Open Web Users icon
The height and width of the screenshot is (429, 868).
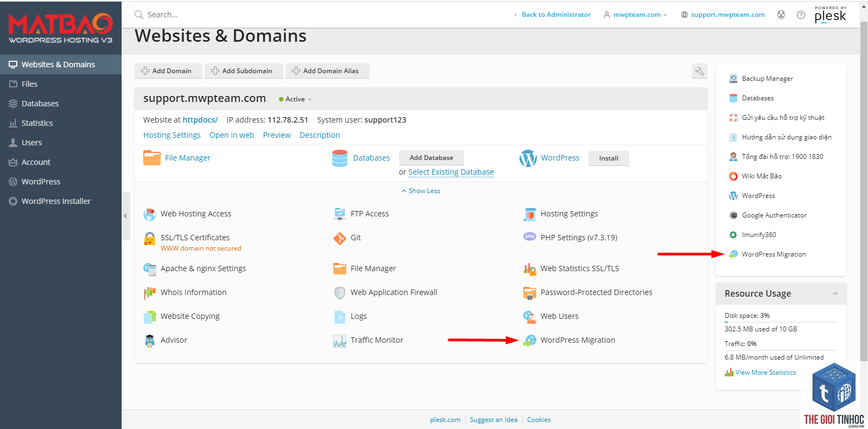tap(529, 316)
